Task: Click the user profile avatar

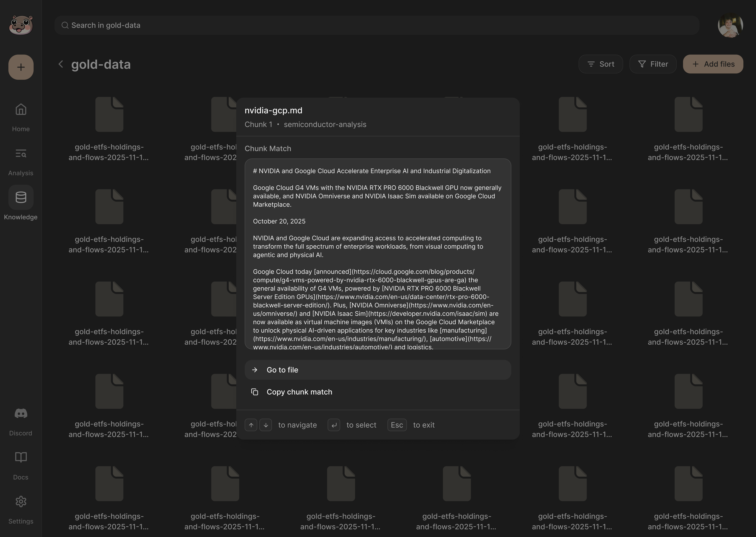Action: [730, 25]
